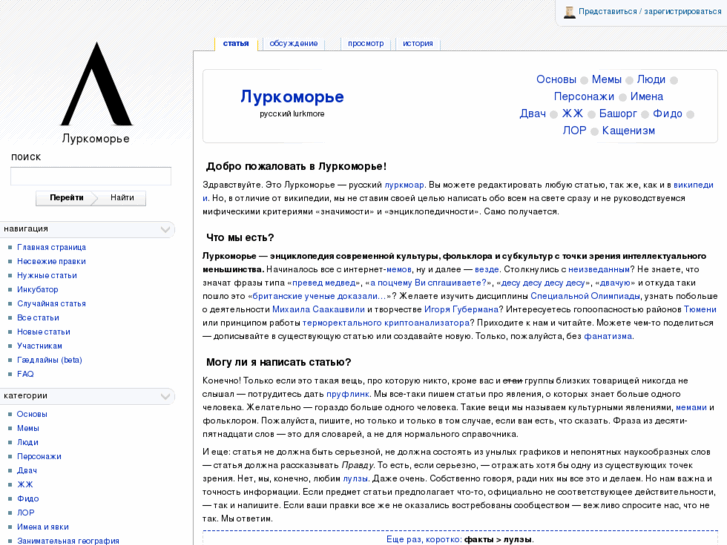Open Главная страница in navigation
This screenshot has height=545, width=727.
click(x=51, y=247)
